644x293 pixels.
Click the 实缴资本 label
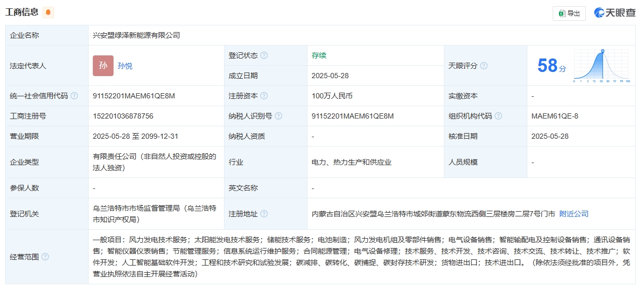click(x=463, y=96)
